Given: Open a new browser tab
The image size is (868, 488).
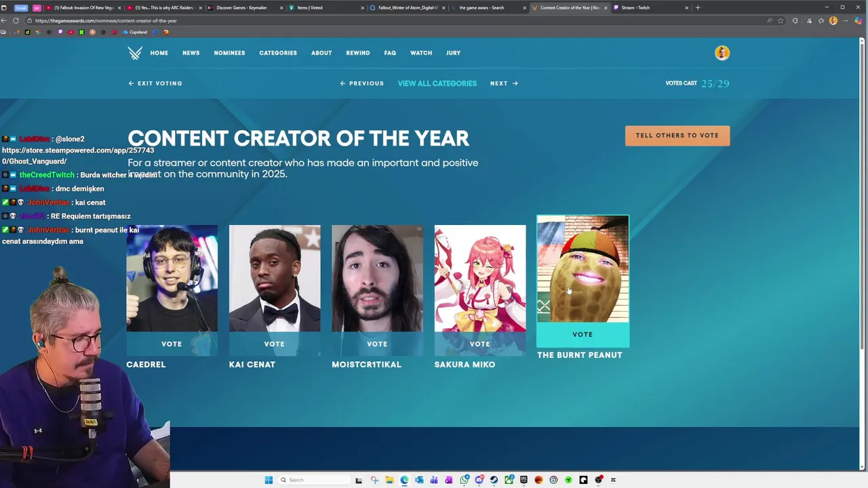Looking at the screenshot, I should pos(698,7).
